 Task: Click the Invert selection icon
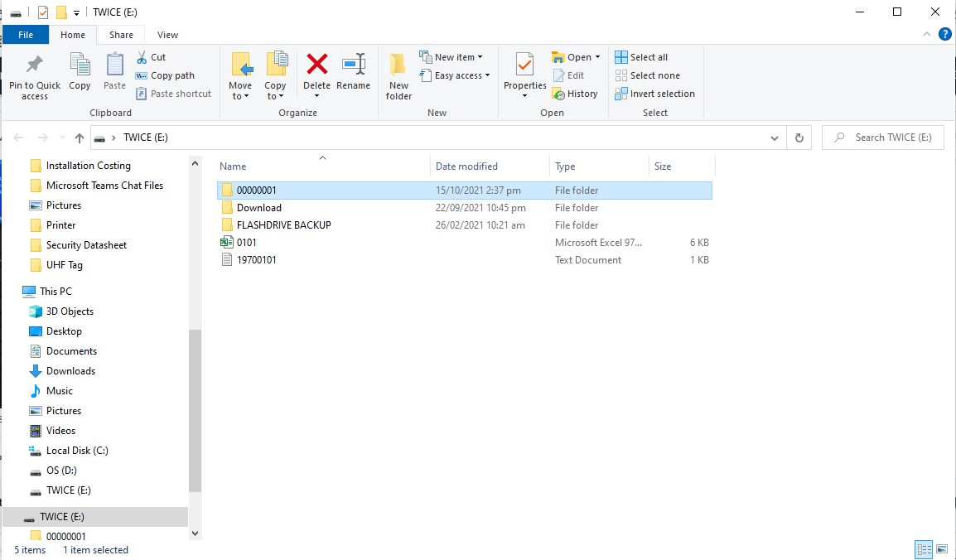621,94
